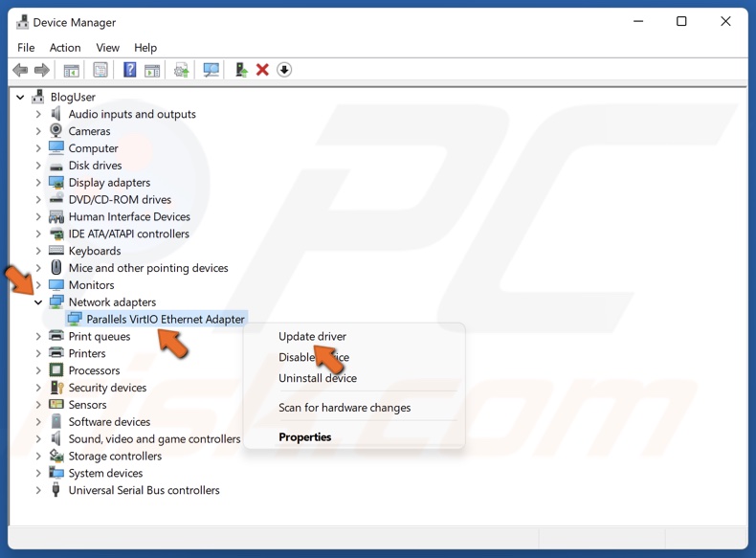Open the View menu
The height and width of the screenshot is (558, 756).
point(107,48)
